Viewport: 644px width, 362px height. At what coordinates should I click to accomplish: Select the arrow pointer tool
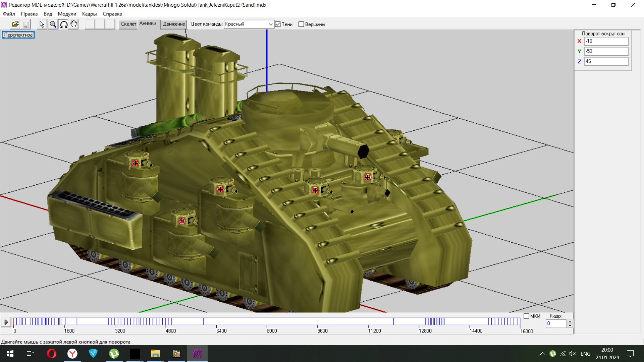(x=42, y=24)
